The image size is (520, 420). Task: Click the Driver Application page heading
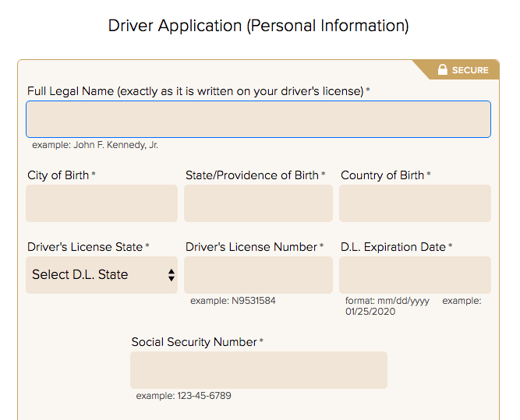pyautogui.click(x=258, y=26)
